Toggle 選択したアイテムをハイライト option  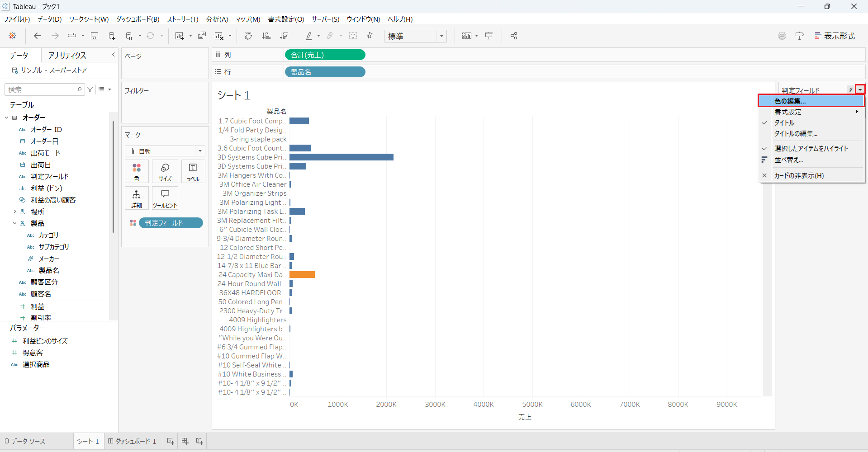(x=811, y=149)
